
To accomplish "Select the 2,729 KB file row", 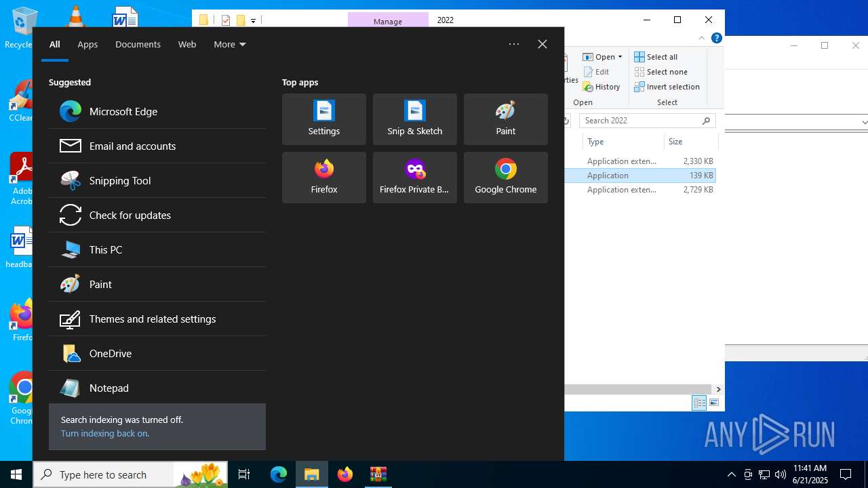I will tap(640, 190).
